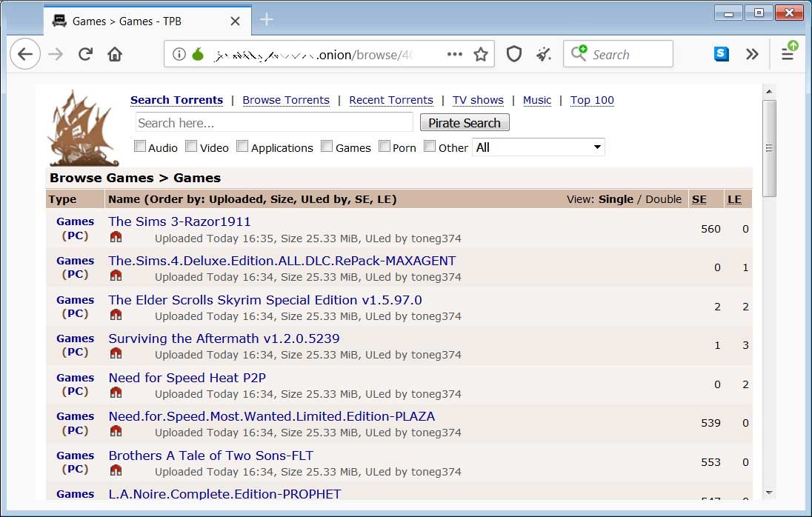Show site information via the info icon
Image resolution: width=812 pixels, height=517 pixels.
(x=179, y=54)
